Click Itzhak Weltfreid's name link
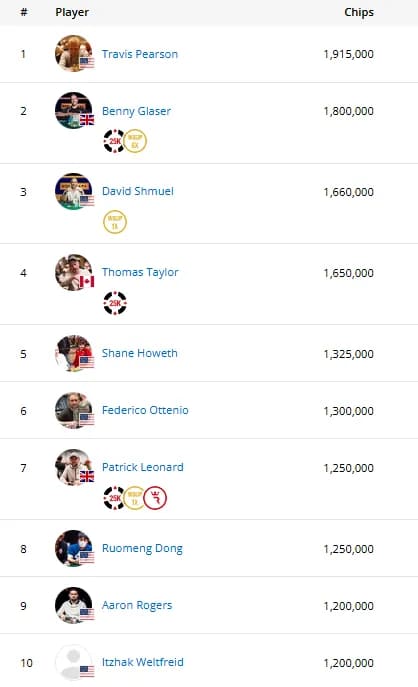 [x=142, y=662]
